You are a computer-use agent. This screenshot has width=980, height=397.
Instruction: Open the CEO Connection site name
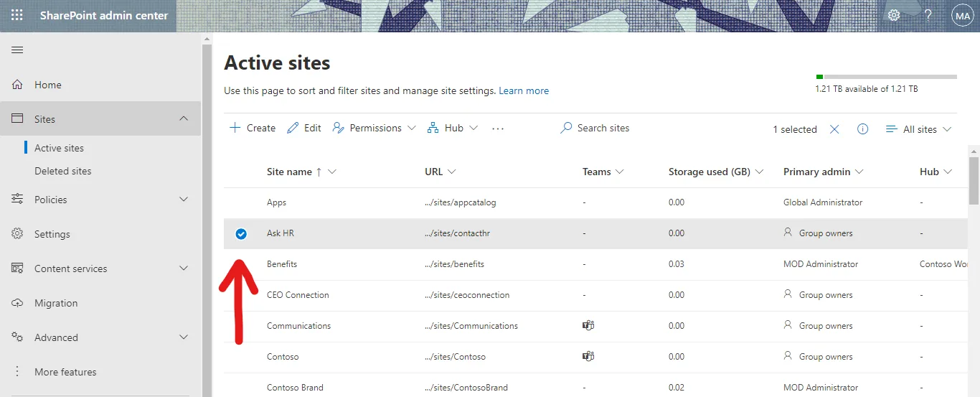coord(298,295)
